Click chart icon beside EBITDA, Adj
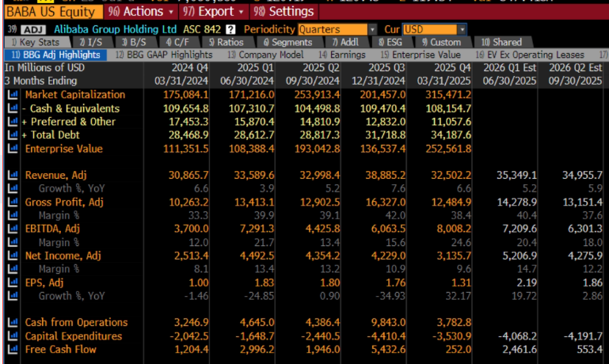This screenshot has width=609, height=364. click(x=12, y=229)
